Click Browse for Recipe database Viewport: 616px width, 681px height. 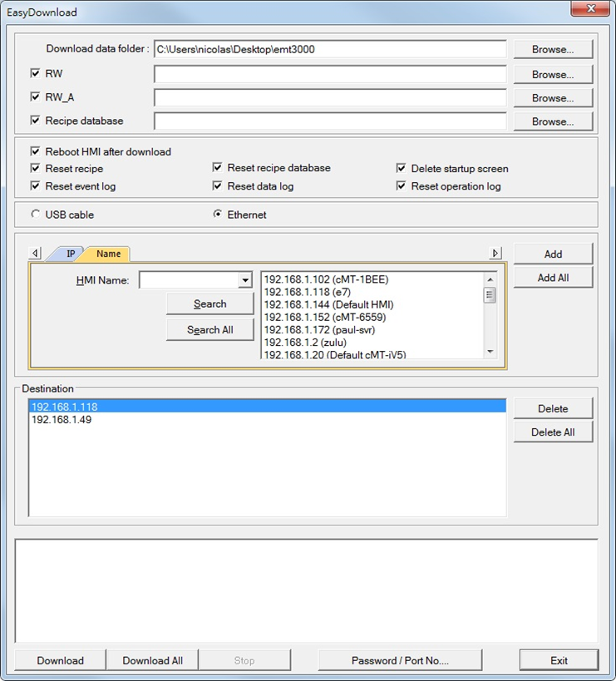(x=553, y=121)
